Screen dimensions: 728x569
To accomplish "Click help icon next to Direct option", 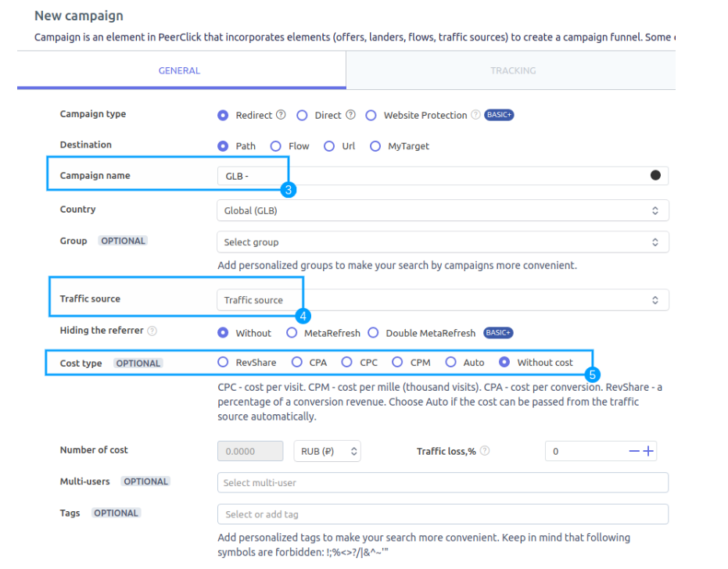I will coord(350,115).
